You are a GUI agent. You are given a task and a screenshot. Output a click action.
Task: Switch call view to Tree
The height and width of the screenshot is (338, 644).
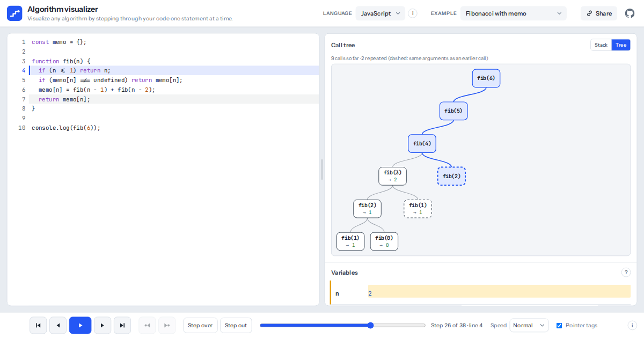[x=621, y=45]
